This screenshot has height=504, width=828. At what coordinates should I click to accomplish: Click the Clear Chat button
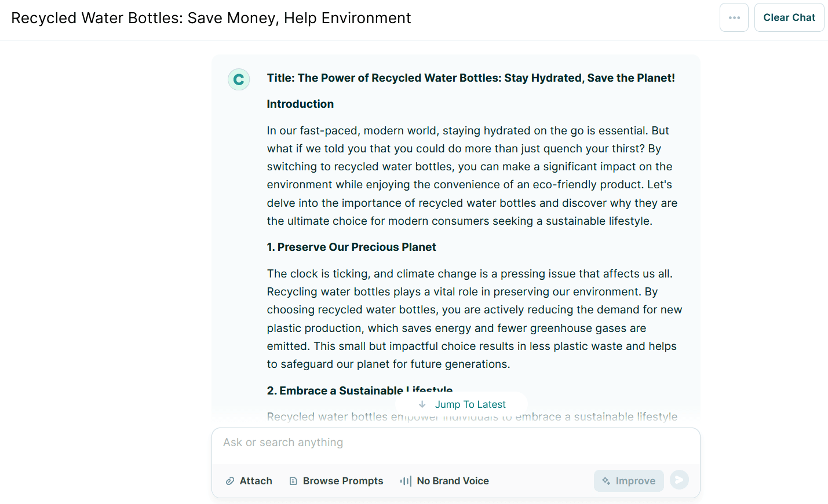click(789, 17)
